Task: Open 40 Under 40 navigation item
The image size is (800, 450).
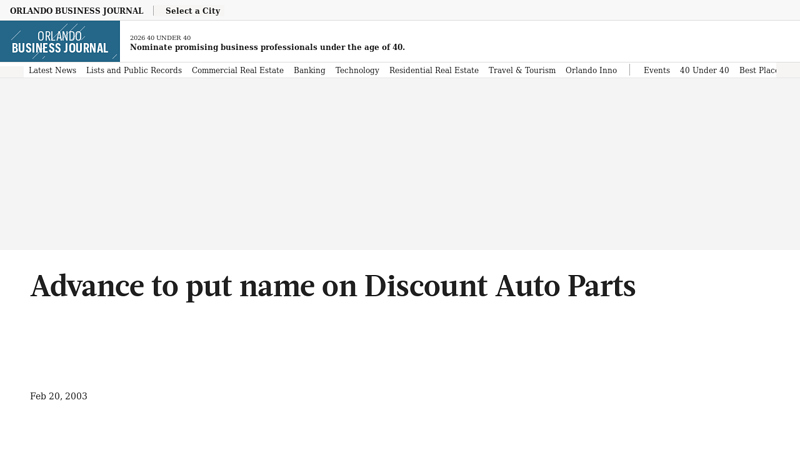Action: pos(704,70)
